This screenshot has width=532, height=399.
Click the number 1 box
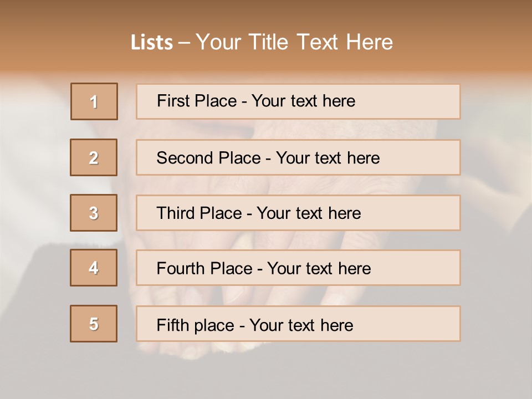[x=94, y=101]
